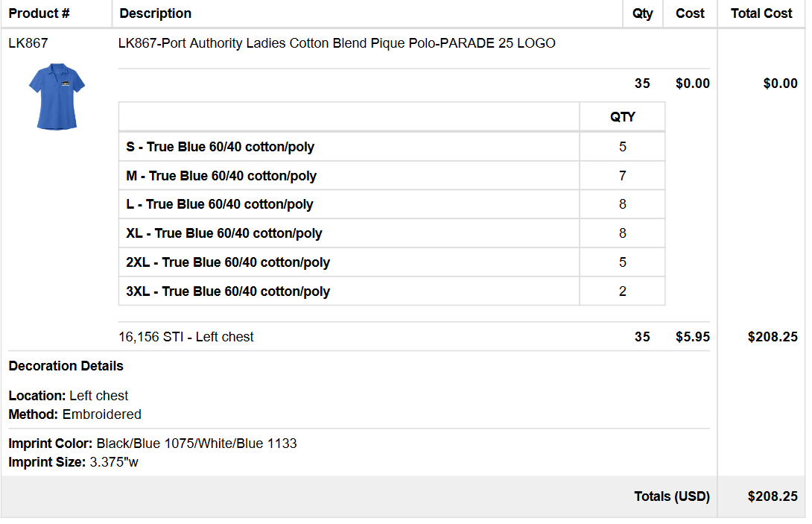
Task: Click the 16,156 STI - Left chest line
Action: tap(186, 337)
